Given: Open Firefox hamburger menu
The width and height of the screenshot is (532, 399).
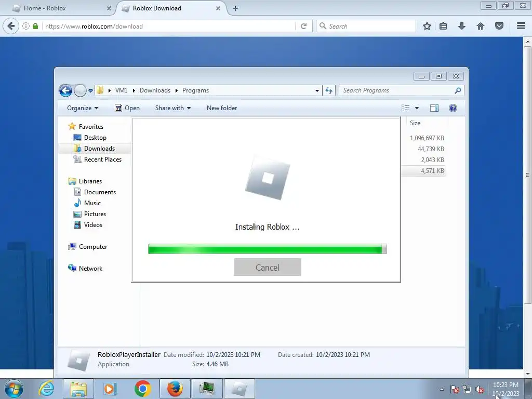Looking at the screenshot, I should pyautogui.click(x=521, y=26).
